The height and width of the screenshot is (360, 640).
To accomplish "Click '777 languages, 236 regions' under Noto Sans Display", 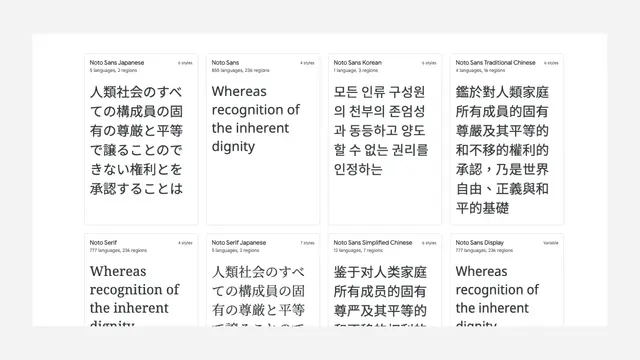I will [484, 251].
